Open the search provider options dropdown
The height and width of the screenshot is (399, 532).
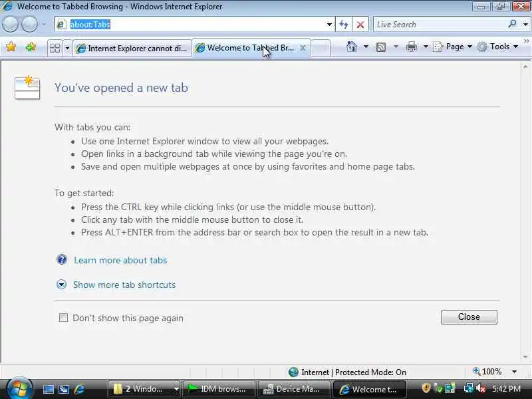click(525, 25)
